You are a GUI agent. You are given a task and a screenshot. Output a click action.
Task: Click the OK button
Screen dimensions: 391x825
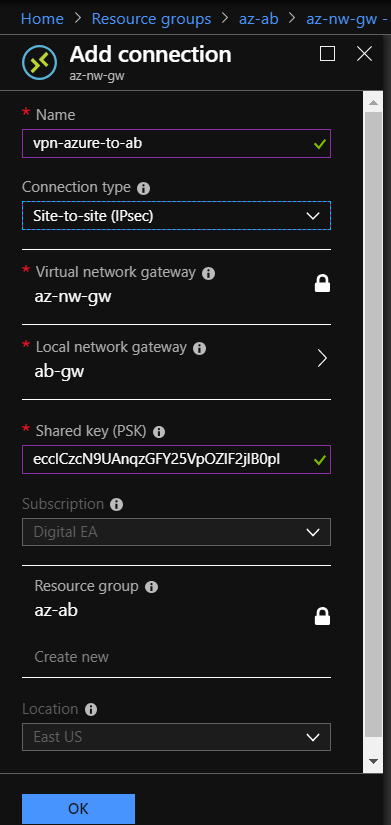78,809
